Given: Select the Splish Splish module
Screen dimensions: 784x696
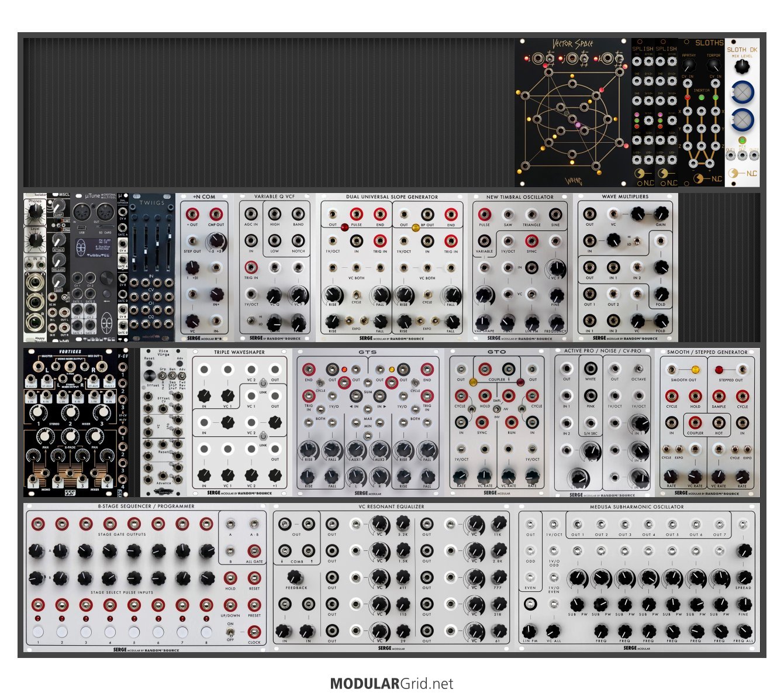Looking at the screenshot, I should pyautogui.click(x=654, y=112).
